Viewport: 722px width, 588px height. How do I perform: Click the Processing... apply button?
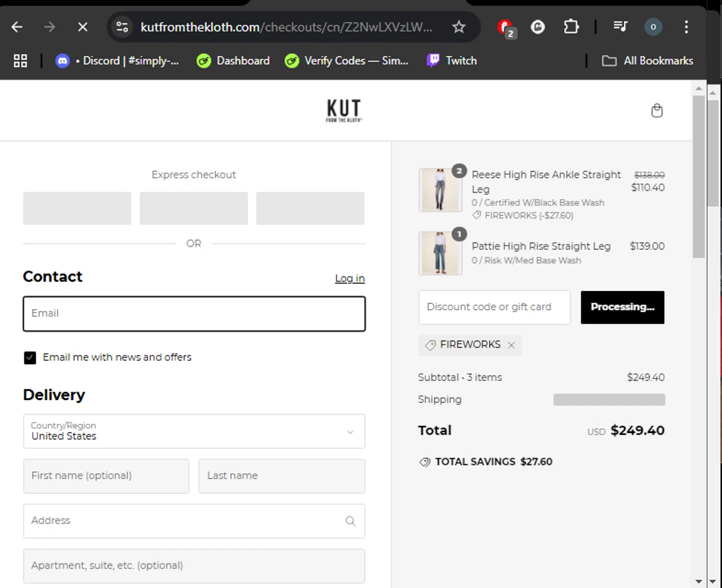click(x=622, y=307)
